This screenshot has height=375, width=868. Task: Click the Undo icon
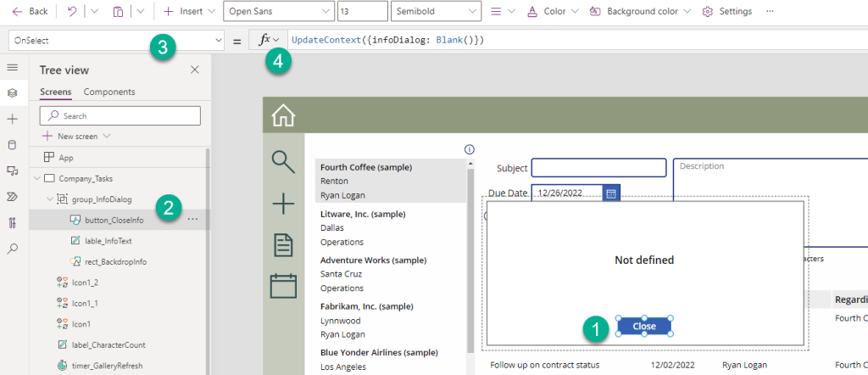[72, 11]
